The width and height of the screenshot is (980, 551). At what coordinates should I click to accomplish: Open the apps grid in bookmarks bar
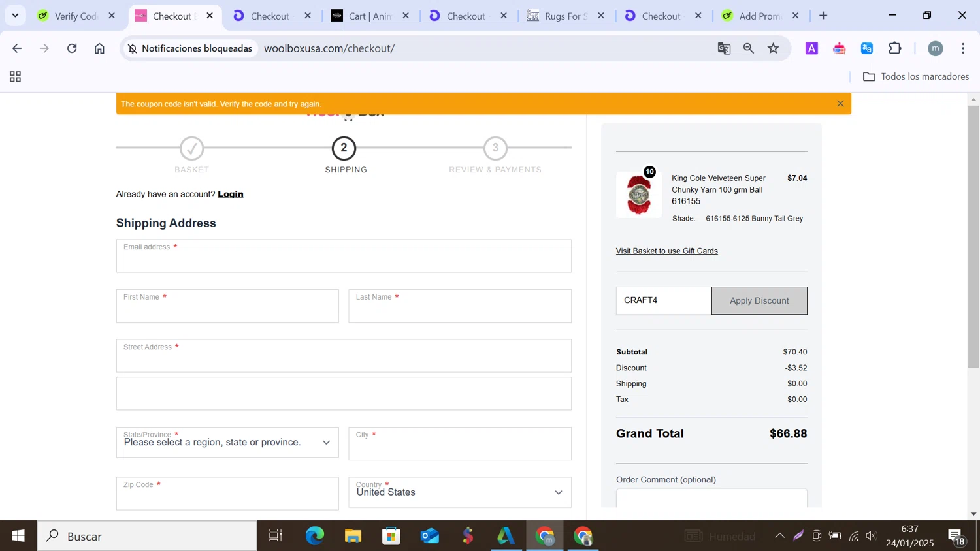coord(16,77)
